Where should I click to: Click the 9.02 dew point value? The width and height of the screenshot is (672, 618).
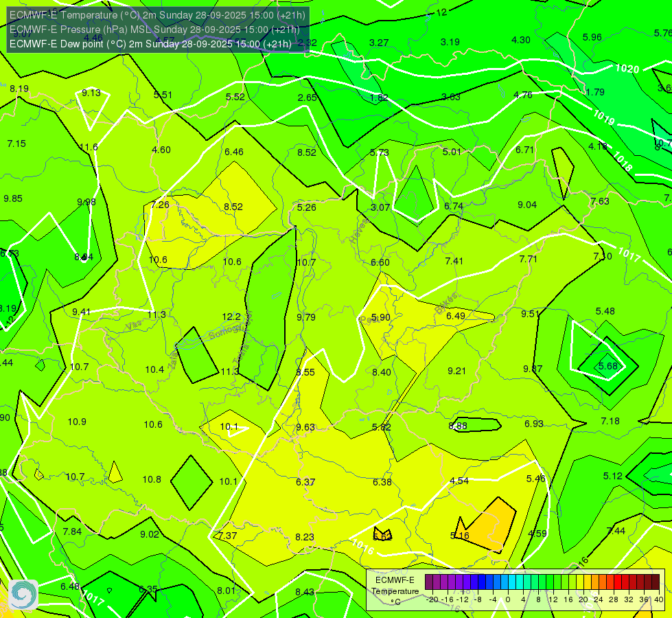pos(150,534)
